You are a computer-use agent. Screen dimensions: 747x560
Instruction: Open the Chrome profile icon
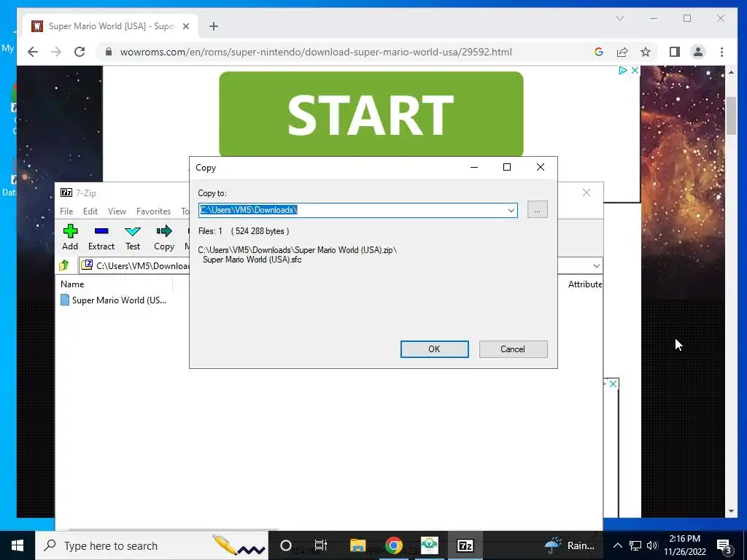pos(698,52)
